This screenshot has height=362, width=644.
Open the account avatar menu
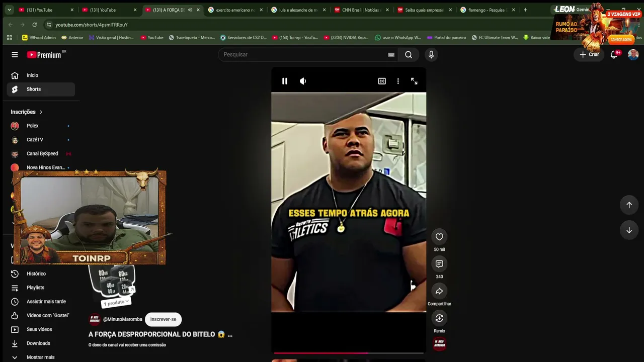633,54
